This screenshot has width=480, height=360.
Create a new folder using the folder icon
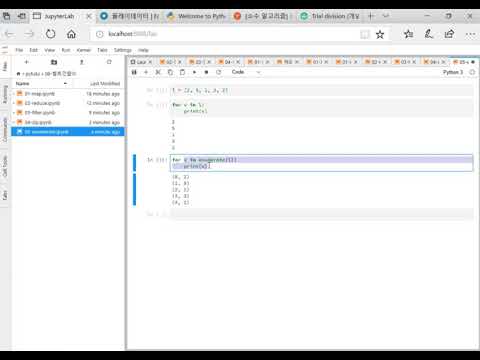point(54,62)
